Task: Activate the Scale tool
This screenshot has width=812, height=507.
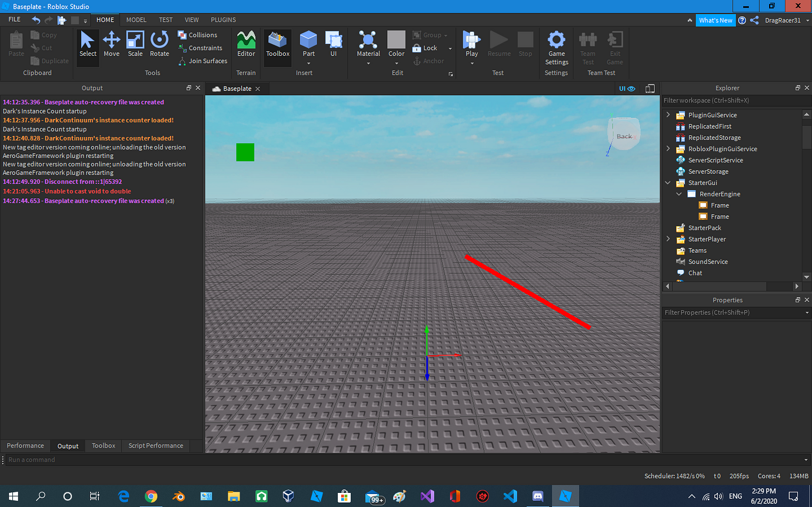Action: pyautogui.click(x=135, y=45)
